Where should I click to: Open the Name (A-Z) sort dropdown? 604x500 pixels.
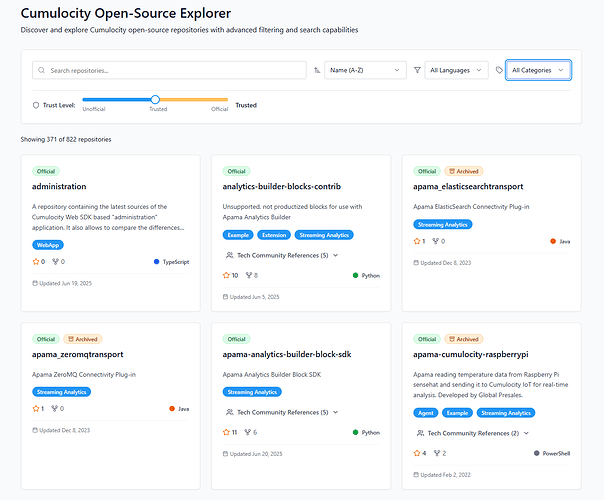point(364,71)
